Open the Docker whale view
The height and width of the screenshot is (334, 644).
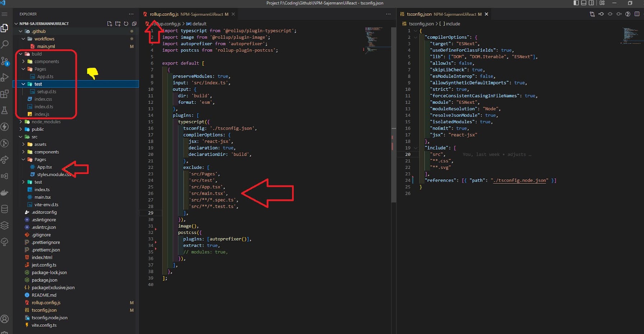click(x=5, y=193)
